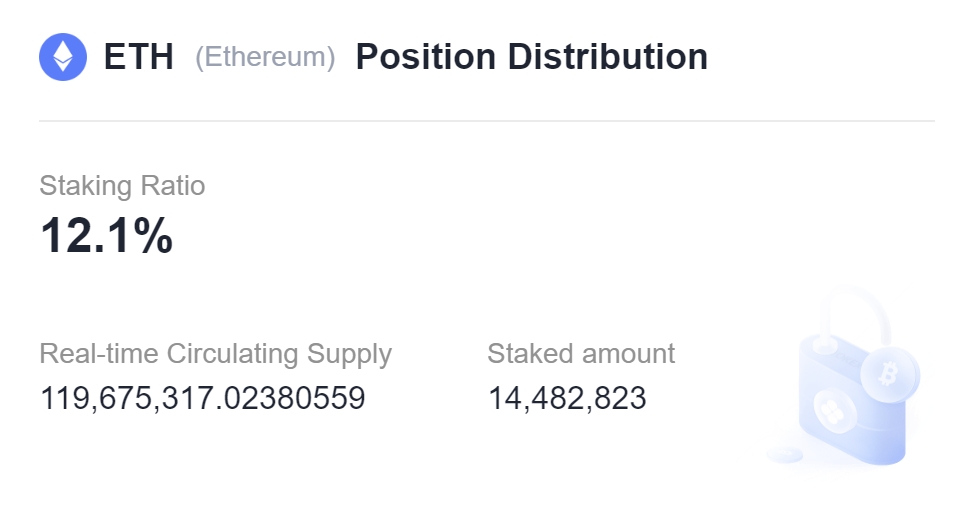The height and width of the screenshot is (509, 974).
Task: Click the 14,482,823 staked amount value
Action: [567, 398]
